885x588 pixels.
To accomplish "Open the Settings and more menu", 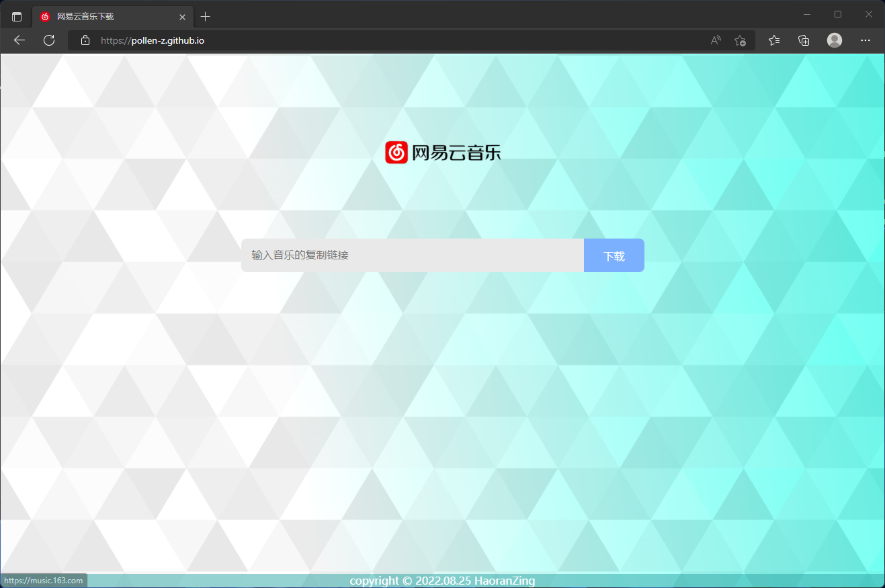I will [x=866, y=40].
